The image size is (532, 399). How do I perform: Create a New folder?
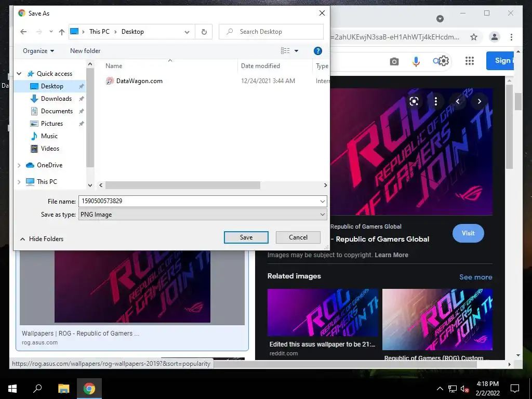click(x=85, y=51)
